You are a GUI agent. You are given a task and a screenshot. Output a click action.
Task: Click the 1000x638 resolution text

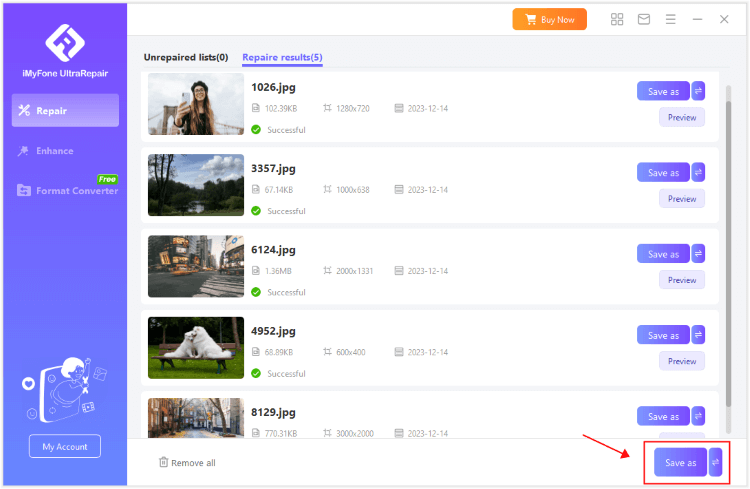(x=353, y=190)
